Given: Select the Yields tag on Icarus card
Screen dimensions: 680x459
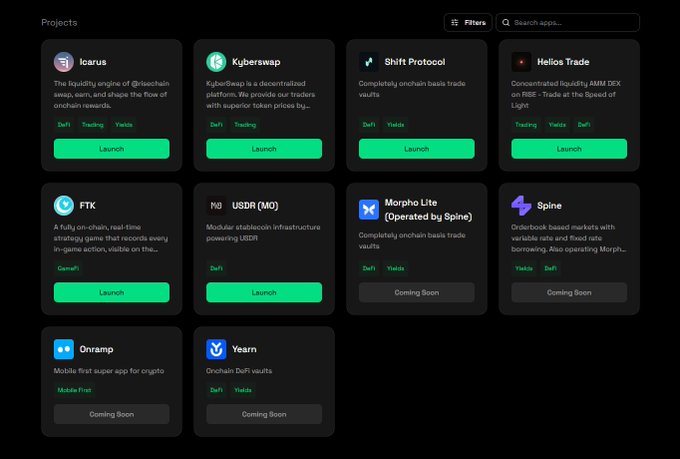Looking at the screenshot, I should coord(124,125).
